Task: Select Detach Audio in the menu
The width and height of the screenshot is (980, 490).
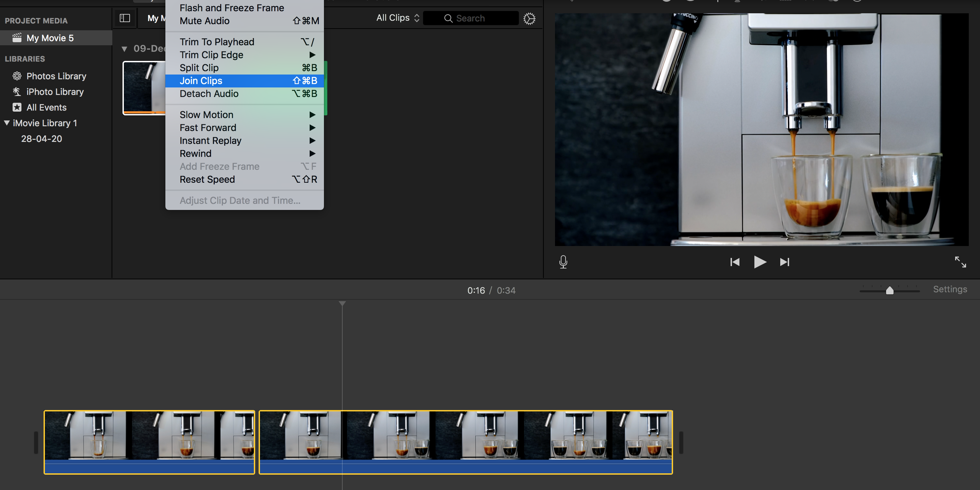Action: (209, 94)
